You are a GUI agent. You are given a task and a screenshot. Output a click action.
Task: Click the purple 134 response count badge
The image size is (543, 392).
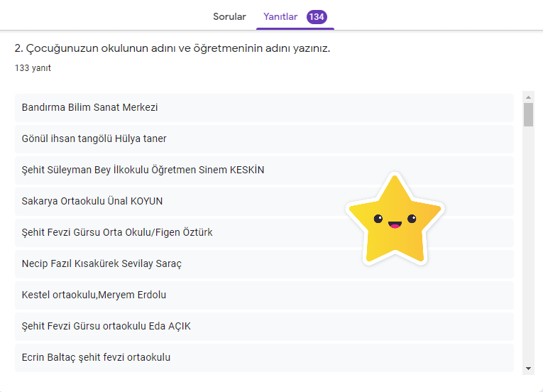click(x=317, y=16)
